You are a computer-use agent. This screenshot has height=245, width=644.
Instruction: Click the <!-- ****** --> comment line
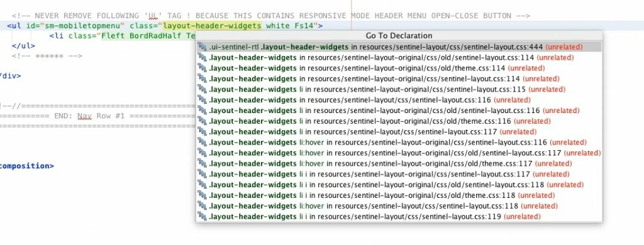[x=47, y=56]
